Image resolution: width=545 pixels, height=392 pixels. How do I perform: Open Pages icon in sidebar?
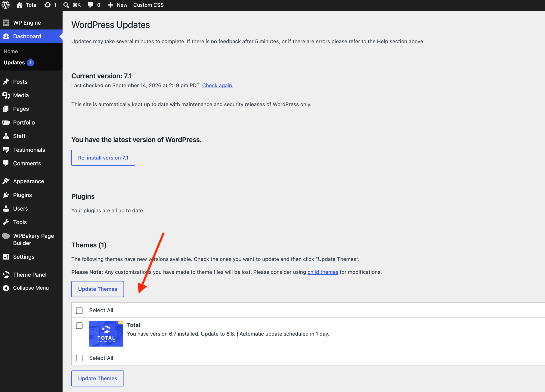6,109
